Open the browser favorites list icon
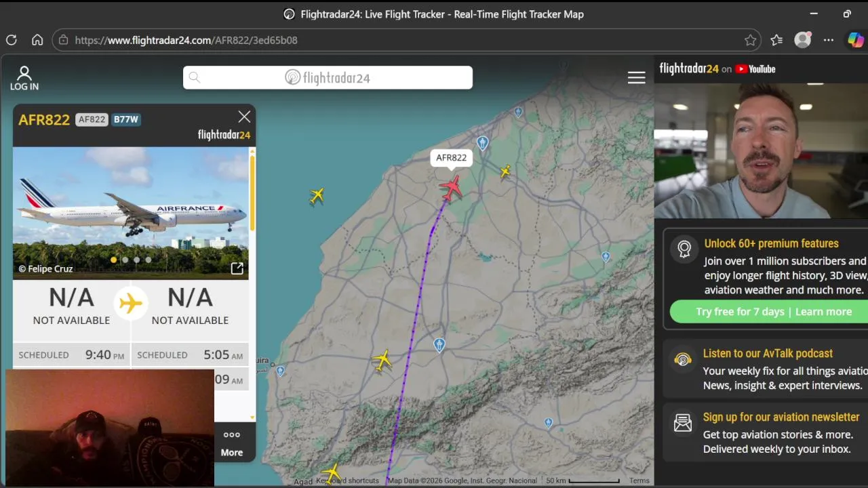 776,40
